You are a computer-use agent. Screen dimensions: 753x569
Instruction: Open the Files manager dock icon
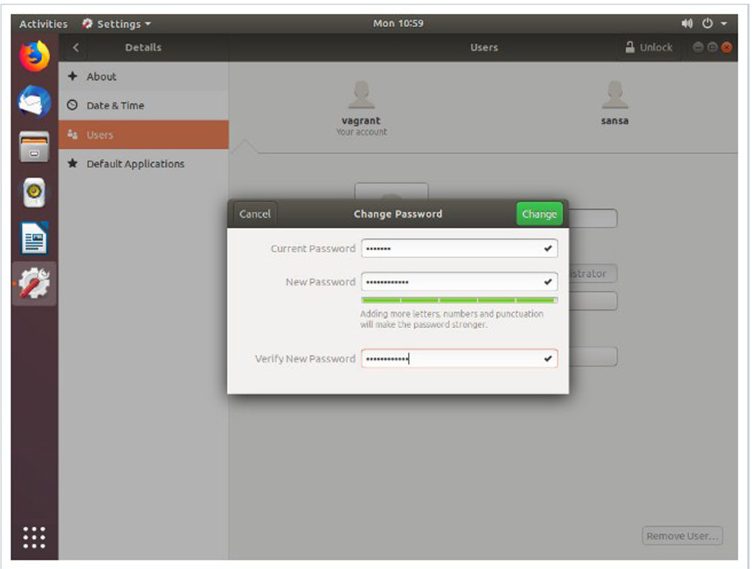point(34,146)
